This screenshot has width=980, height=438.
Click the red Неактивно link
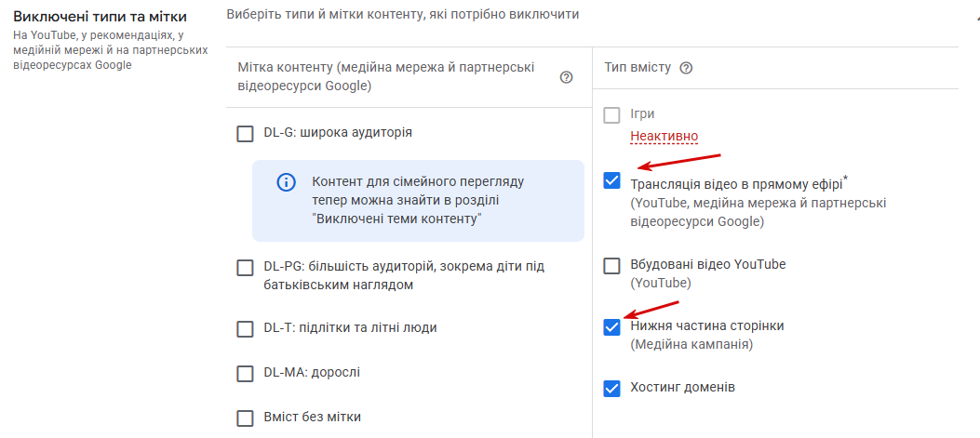[664, 136]
